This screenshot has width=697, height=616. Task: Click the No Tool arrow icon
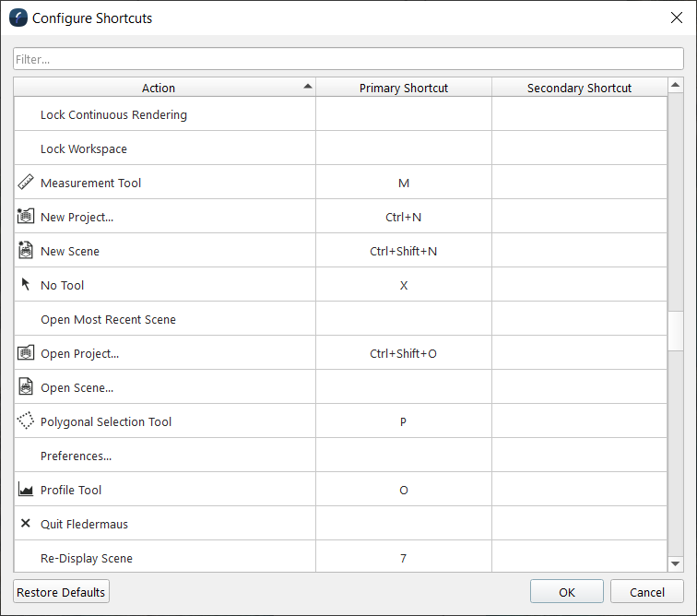pyautogui.click(x=26, y=285)
